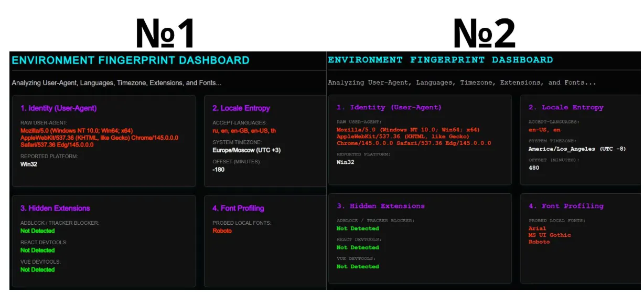The image size is (644, 292).
Task: Click '2. Locale Entropy' heading in dashboard №1
Action: point(241,108)
